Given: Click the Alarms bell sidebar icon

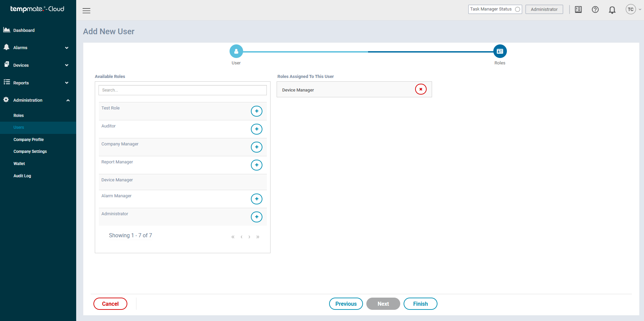Looking at the screenshot, I should (6, 47).
